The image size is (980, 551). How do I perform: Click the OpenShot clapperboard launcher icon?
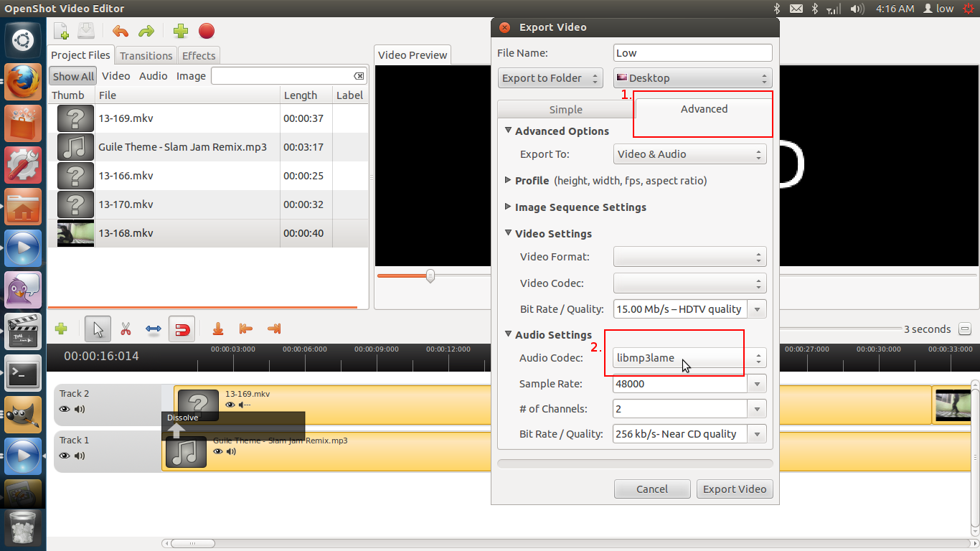tap(23, 331)
